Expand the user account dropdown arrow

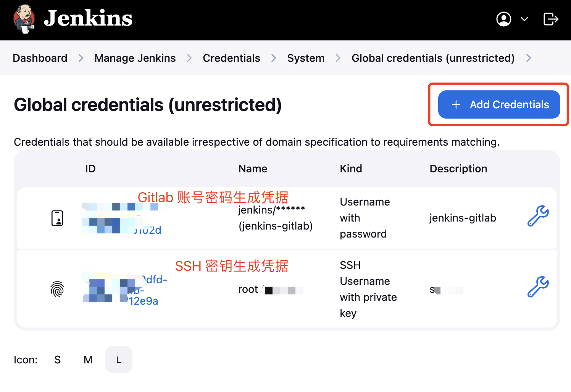tap(525, 19)
